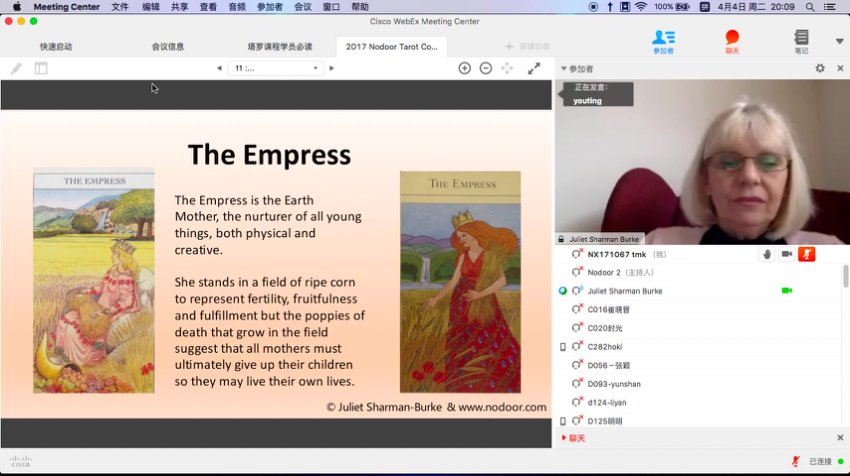850x476 pixels.
Task: Open Spotlight search
Action: coord(810,7)
